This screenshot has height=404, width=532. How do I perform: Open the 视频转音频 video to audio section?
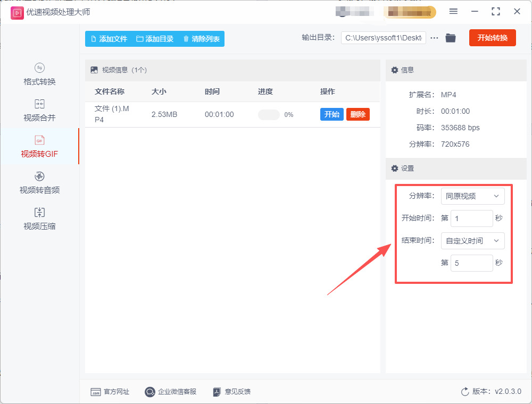(x=39, y=183)
